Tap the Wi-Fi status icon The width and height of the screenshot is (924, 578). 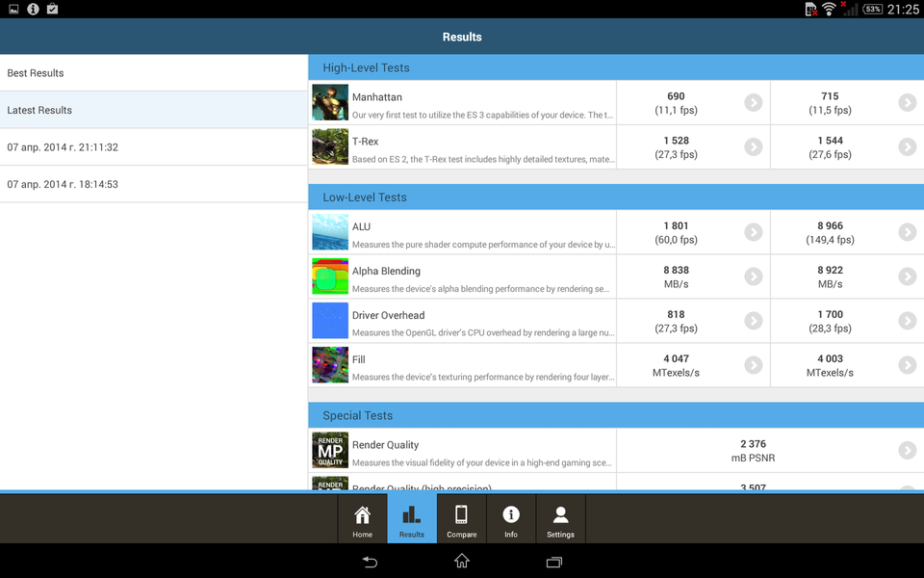pos(829,9)
